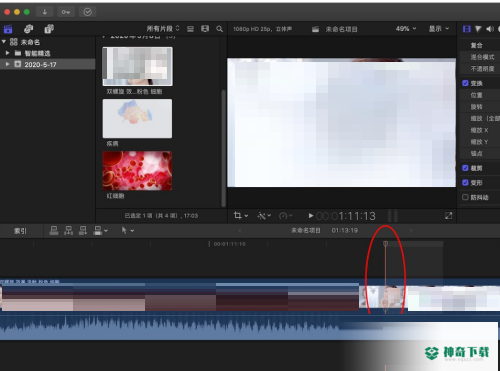Enable the 防抖动 stabilization checkbox
The width and height of the screenshot is (500, 371).
pyautogui.click(x=465, y=197)
